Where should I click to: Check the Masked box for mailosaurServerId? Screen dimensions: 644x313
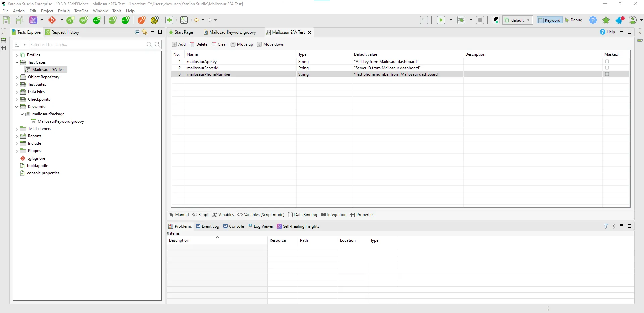(607, 68)
